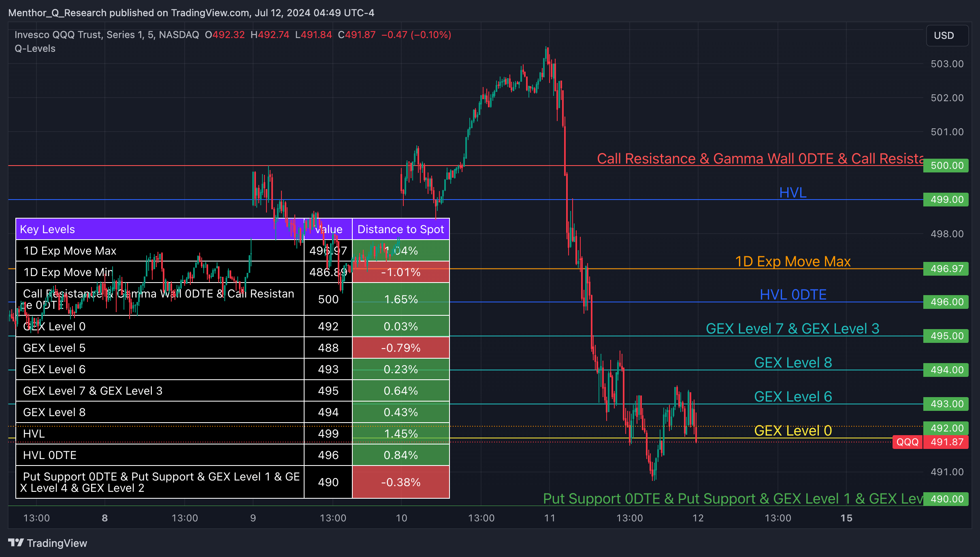Click the 491.00 price axis tick
This screenshot has height=557, width=980.
pyautogui.click(x=947, y=472)
